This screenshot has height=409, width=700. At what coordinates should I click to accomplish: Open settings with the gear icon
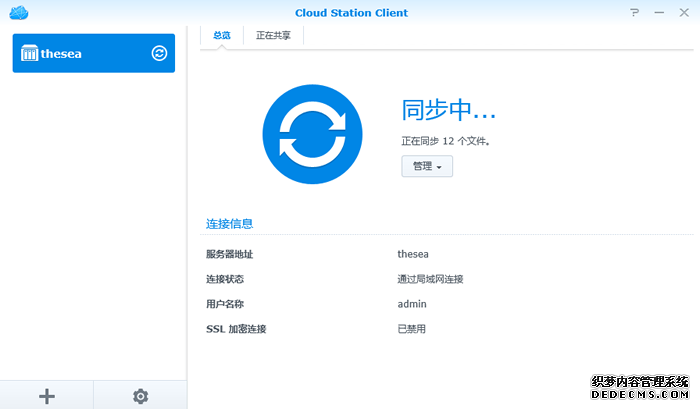click(x=140, y=396)
